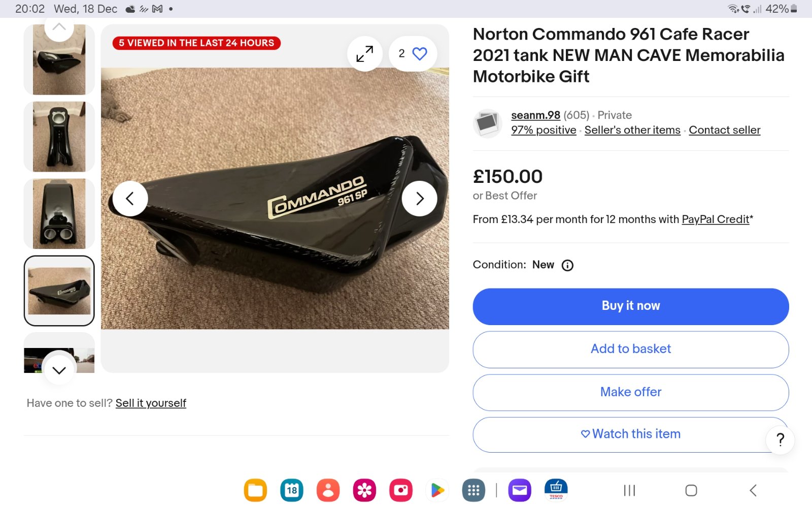Click the Contact seller link
The image size is (812, 508).
click(x=724, y=130)
